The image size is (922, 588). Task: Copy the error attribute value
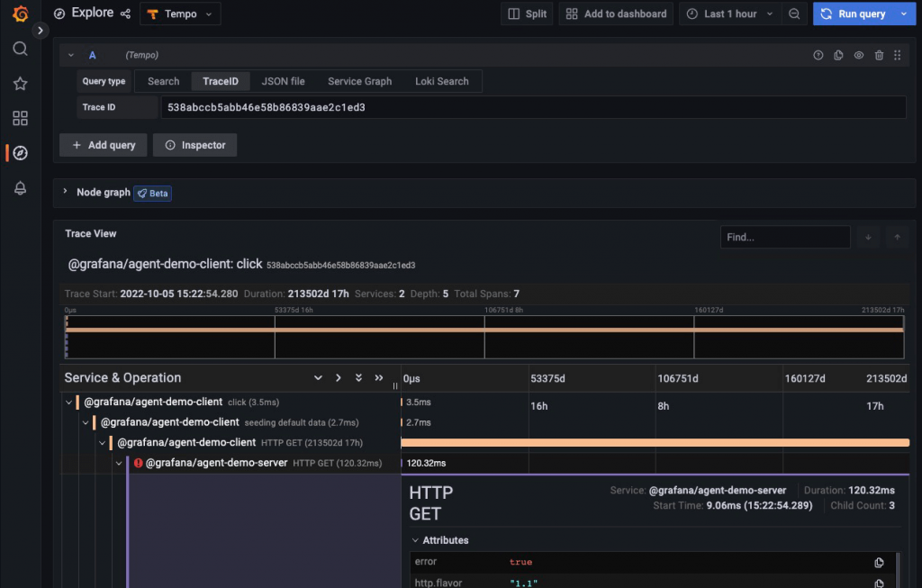879,562
